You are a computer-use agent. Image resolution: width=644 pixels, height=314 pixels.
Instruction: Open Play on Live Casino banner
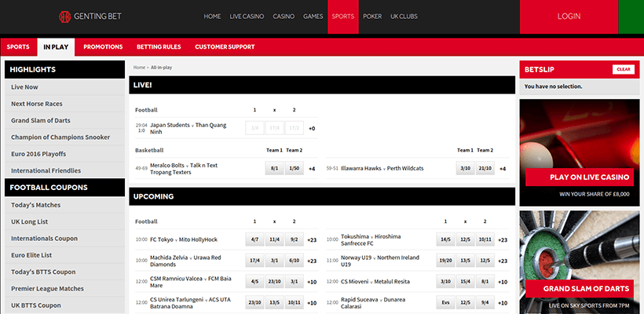(580, 153)
